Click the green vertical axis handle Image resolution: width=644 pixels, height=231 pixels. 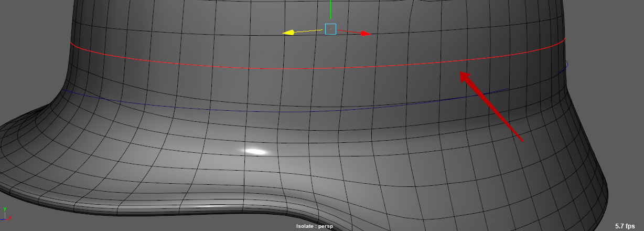coord(330,9)
